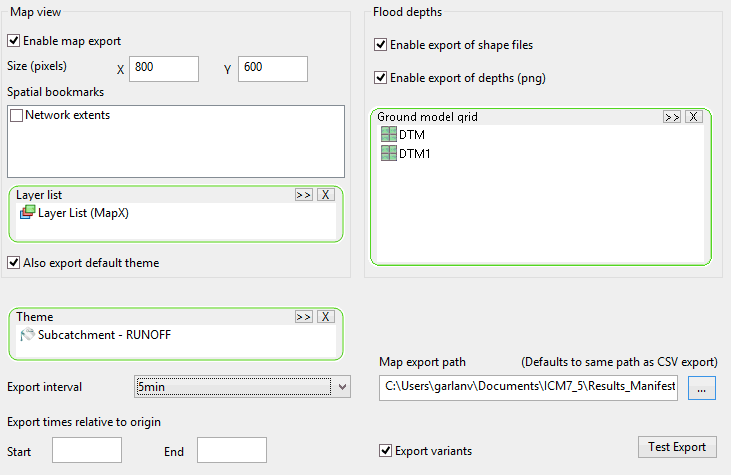Clear the Layer list box with X
Viewport: 731px width, 475px height.
pyautogui.click(x=325, y=195)
